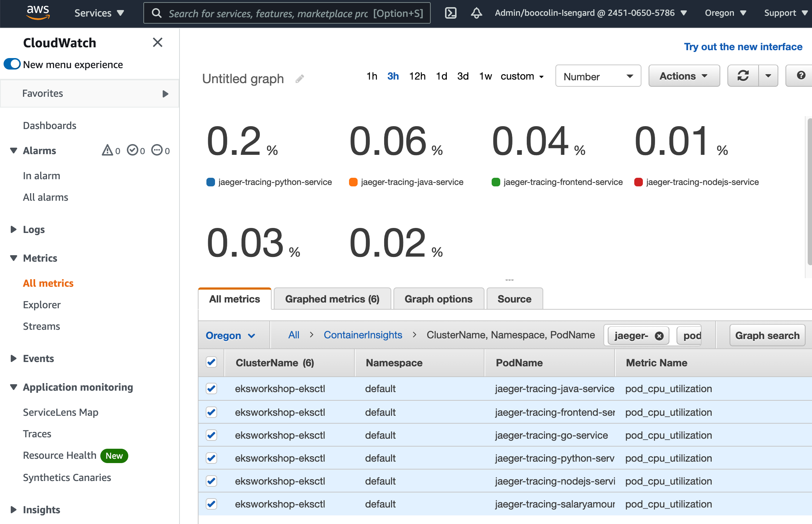Check the ClusterName header checkbox

[x=212, y=362]
